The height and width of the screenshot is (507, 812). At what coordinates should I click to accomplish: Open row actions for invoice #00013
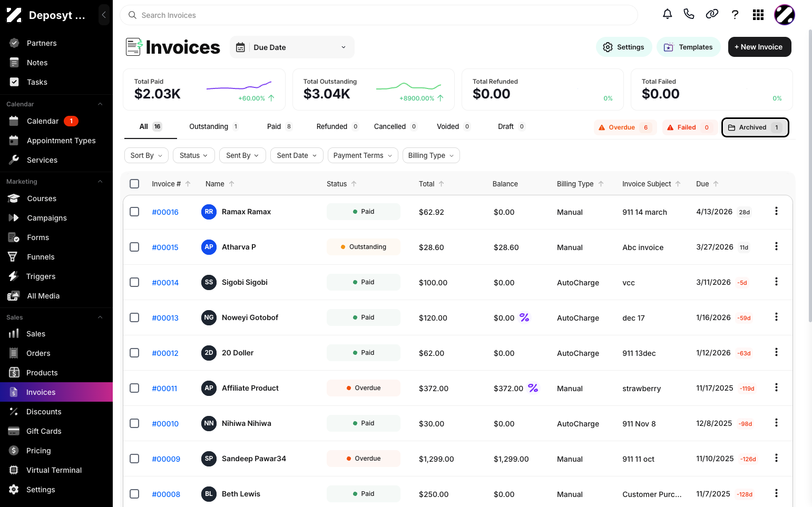pos(776,317)
